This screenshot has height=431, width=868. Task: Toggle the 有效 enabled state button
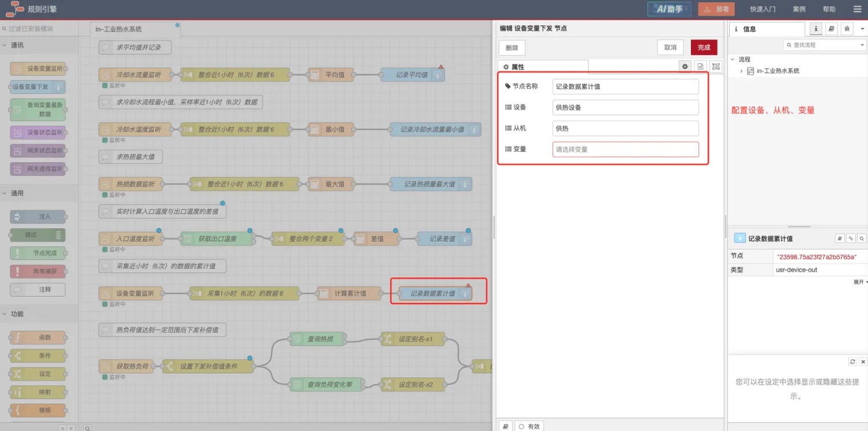coord(529,426)
